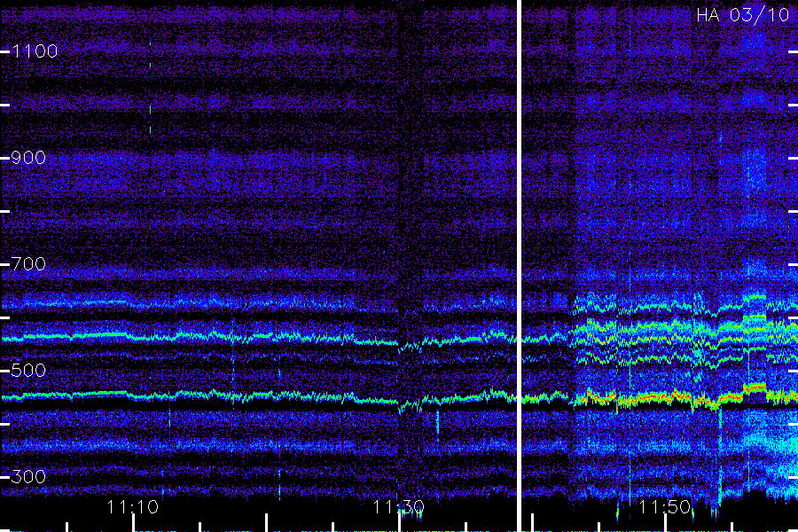Click the 500 frequency axis label
Screen dimensions: 798x532
(x=28, y=371)
